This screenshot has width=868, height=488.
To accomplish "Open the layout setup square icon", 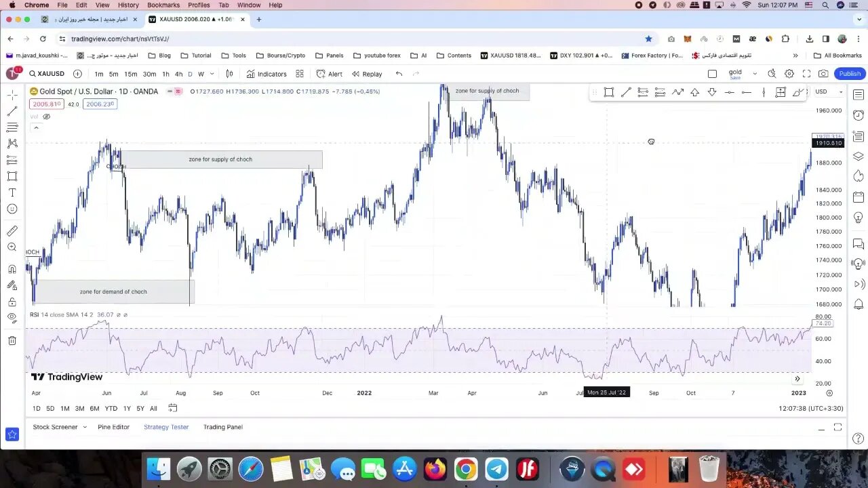I will [x=712, y=74].
